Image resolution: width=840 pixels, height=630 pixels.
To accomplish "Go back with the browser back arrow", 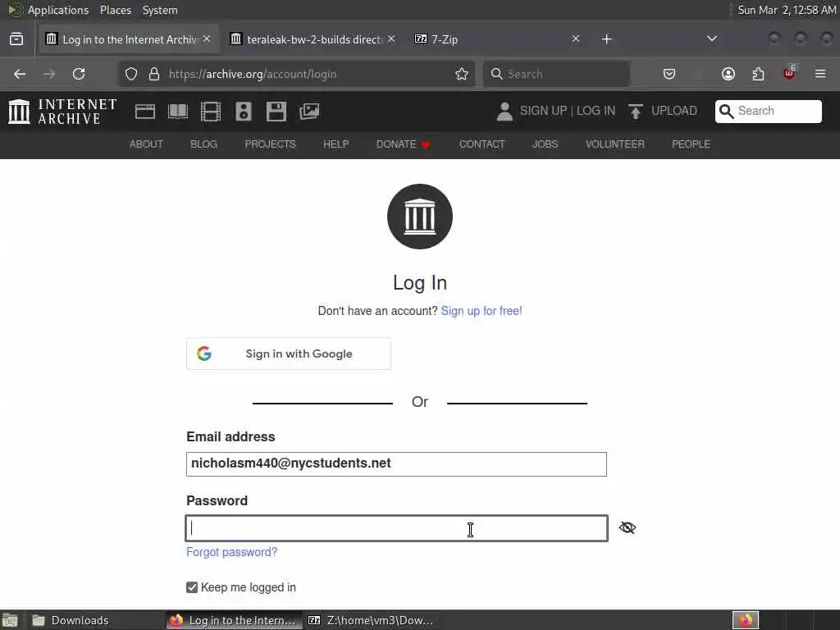I will [x=20, y=74].
